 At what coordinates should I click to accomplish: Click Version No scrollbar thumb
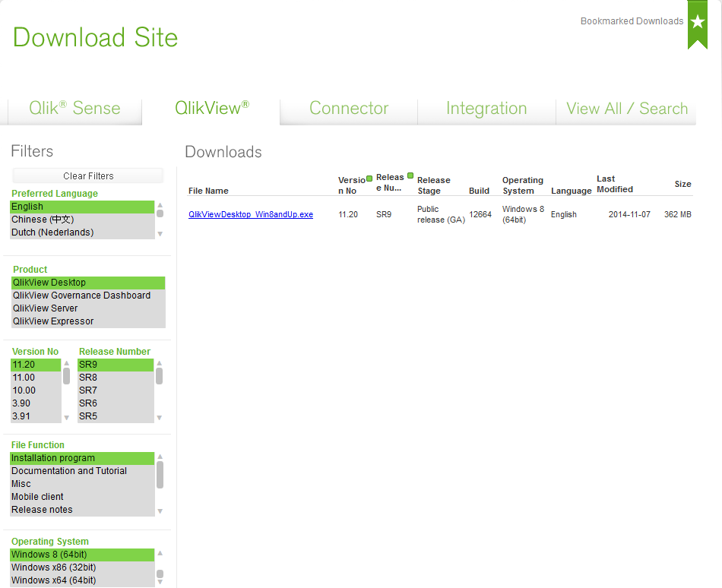pos(66,376)
